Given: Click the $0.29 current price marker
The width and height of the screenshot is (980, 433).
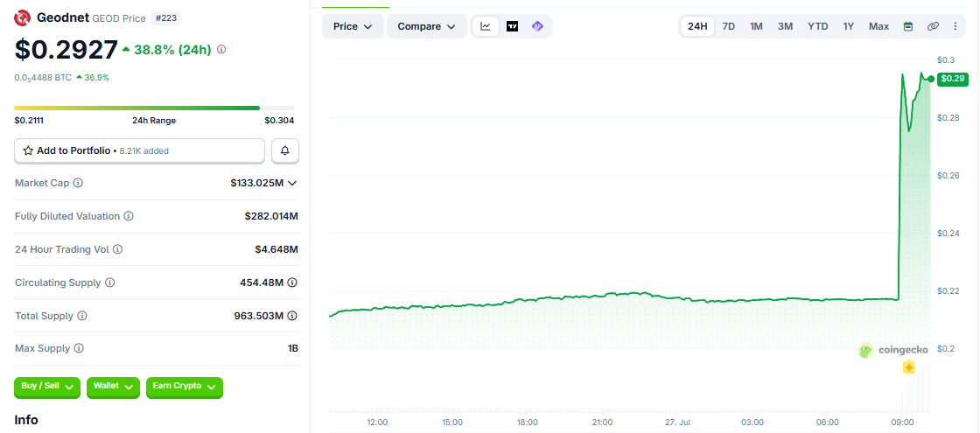Looking at the screenshot, I should tap(953, 78).
